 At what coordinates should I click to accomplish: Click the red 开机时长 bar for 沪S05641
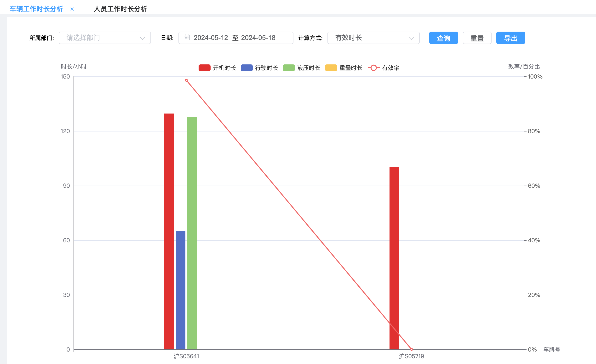point(169,232)
